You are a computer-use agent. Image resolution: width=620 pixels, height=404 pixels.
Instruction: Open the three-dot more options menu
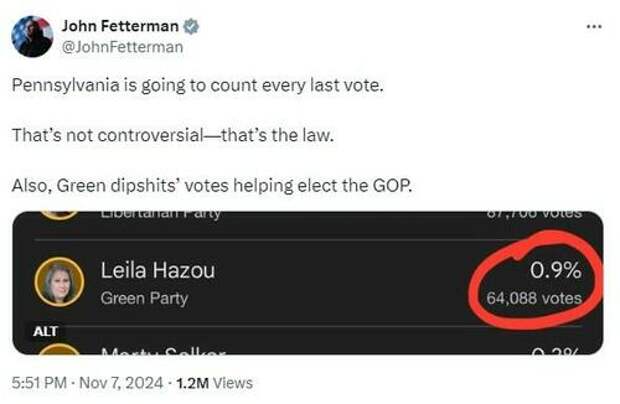[x=594, y=26]
